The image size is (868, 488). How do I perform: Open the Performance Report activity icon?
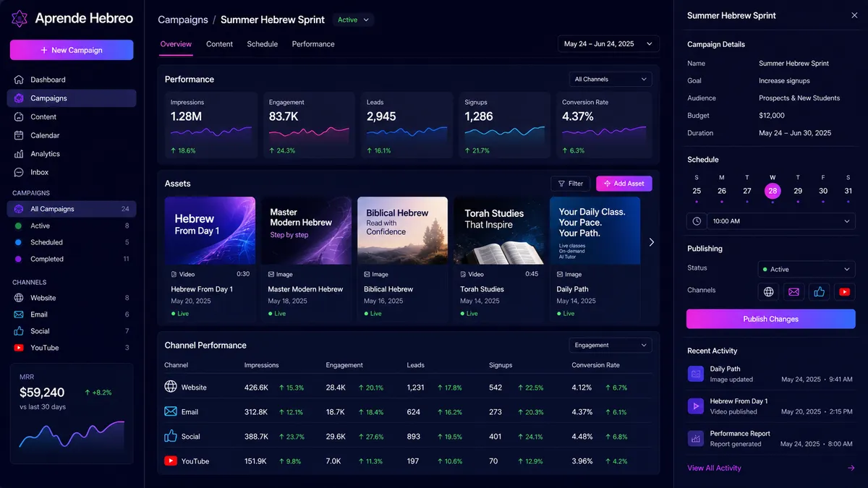point(695,438)
